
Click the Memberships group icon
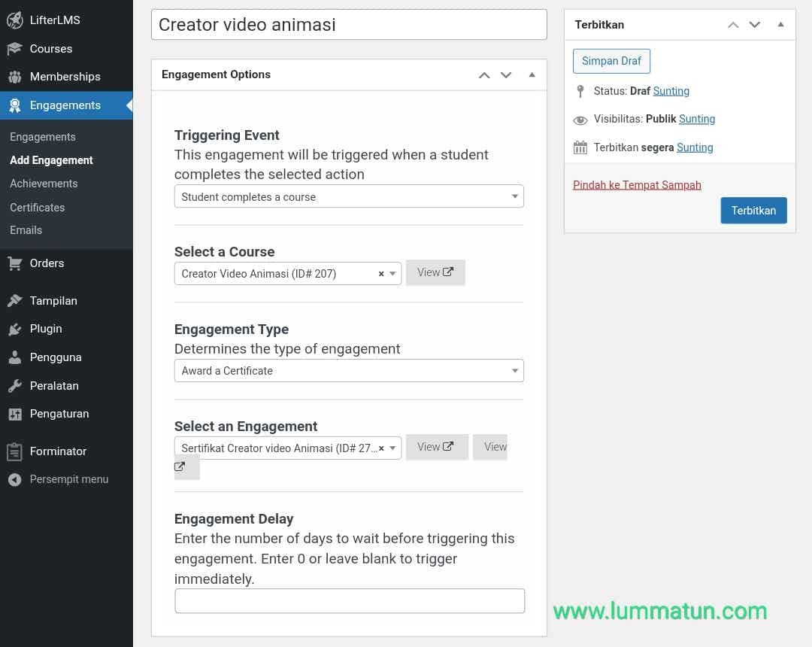(x=14, y=77)
